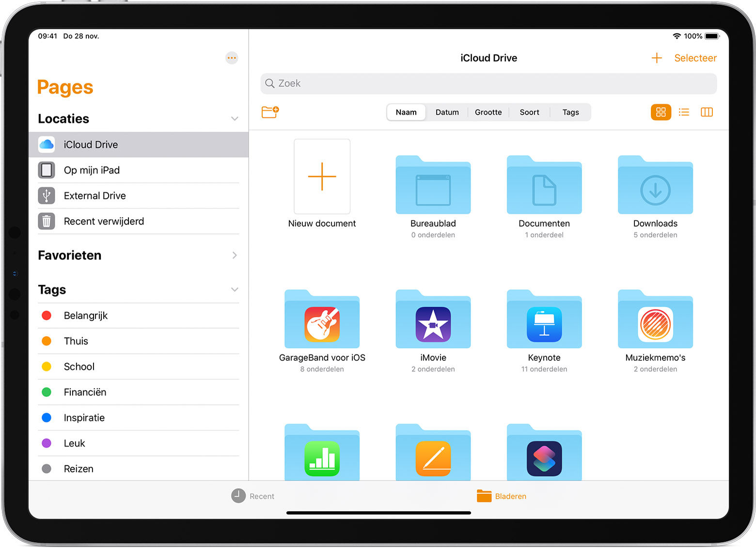Select Op mijn iPad location
The width and height of the screenshot is (756, 548).
139,170
